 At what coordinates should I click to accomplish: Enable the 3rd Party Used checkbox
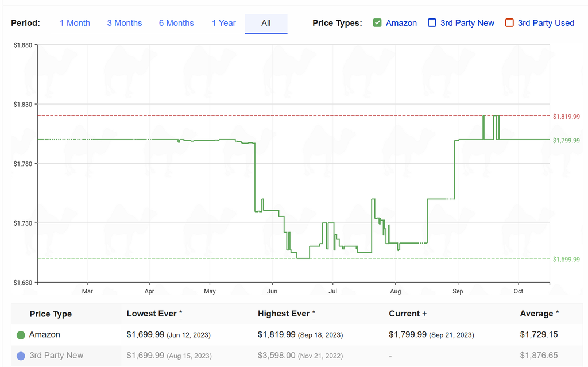pyautogui.click(x=509, y=23)
